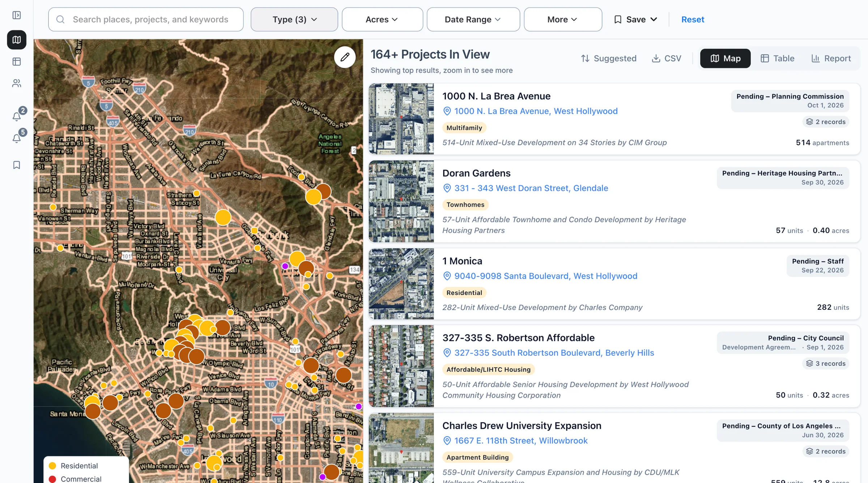Click the records stack icon on La Brea card
The image size is (868, 483).
[809, 122]
